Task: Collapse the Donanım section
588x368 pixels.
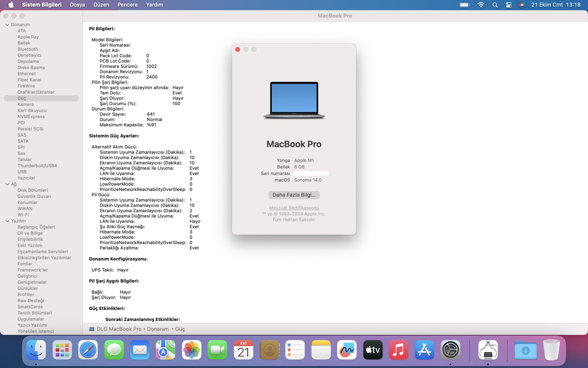Action: pos(7,25)
